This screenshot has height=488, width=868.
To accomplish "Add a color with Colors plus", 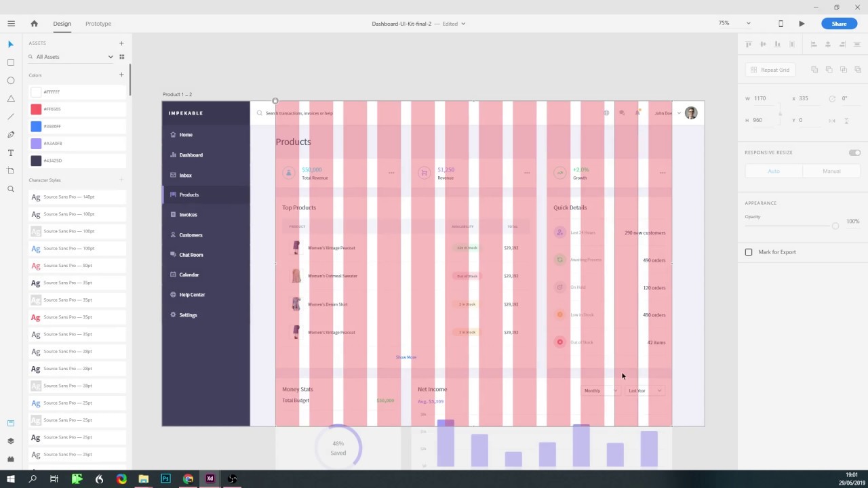I will 121,75.
